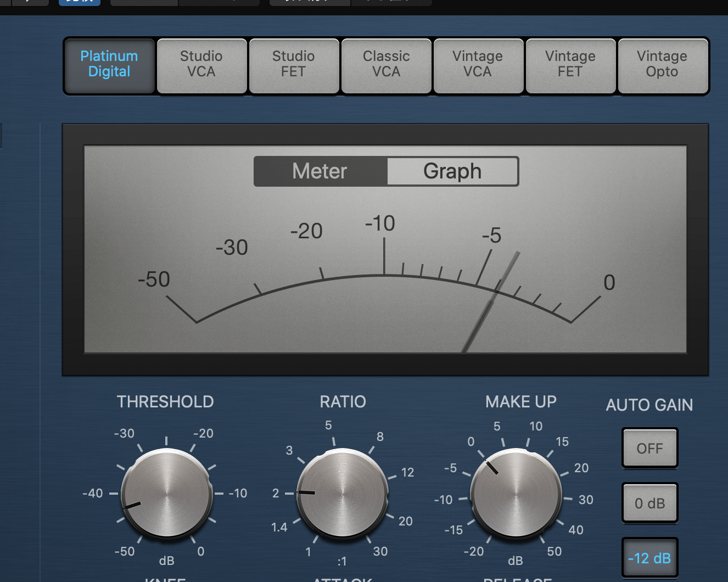The image size is (728, 582).
Task: Click the THRESHOLD heading label
Action: pos(165,402)
